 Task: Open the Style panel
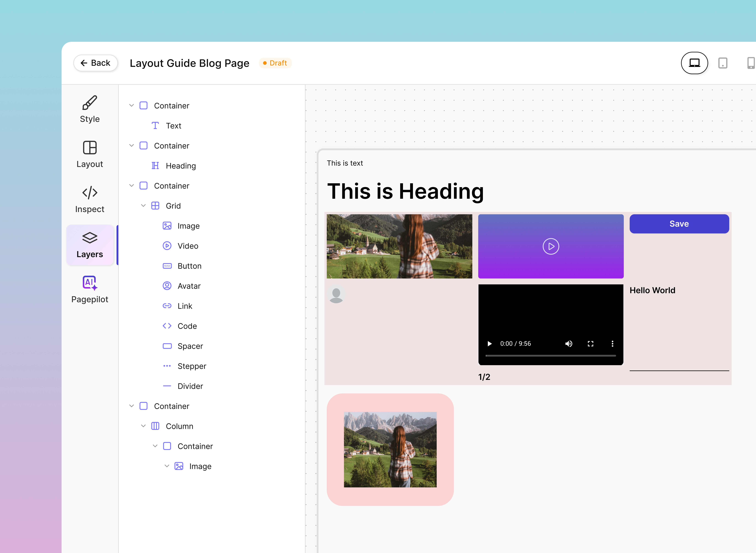pyautogui.click(x=90, y=109)
